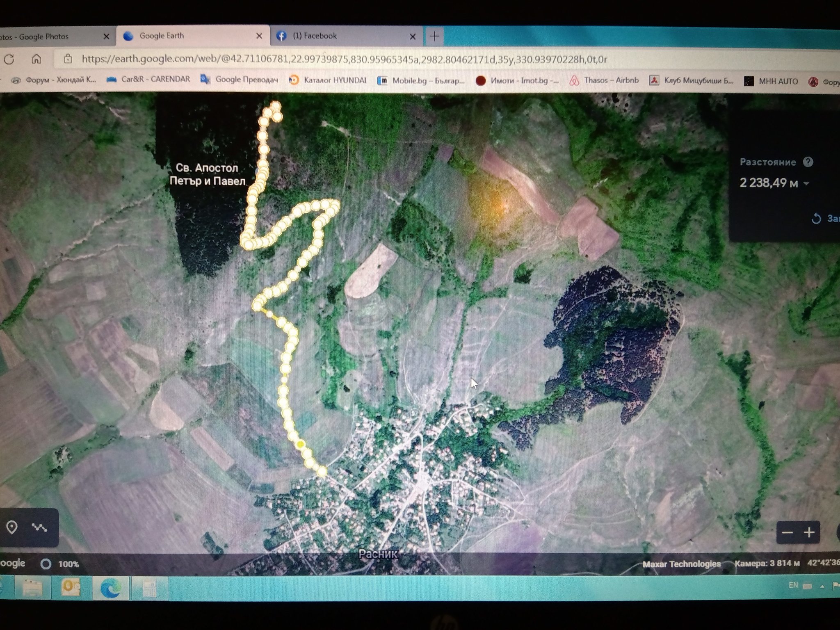
Task: Switch to the Facebook tab
Action: coord(315,36)
